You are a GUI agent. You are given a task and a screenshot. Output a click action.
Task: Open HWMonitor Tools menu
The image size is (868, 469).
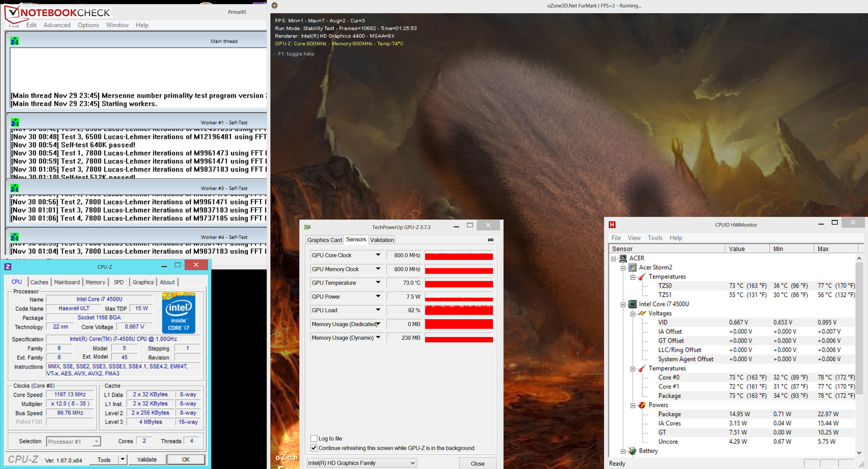point(655,238)
